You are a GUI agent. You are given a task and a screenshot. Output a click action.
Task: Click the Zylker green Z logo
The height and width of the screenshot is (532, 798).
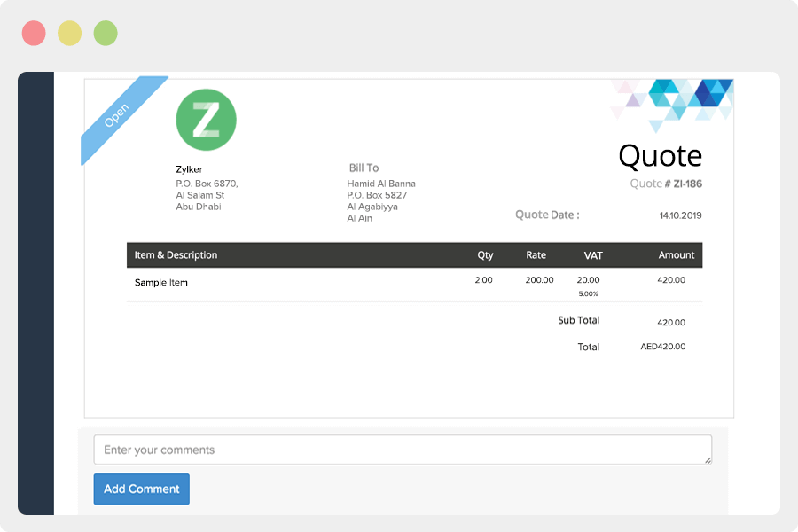point(206,120)
